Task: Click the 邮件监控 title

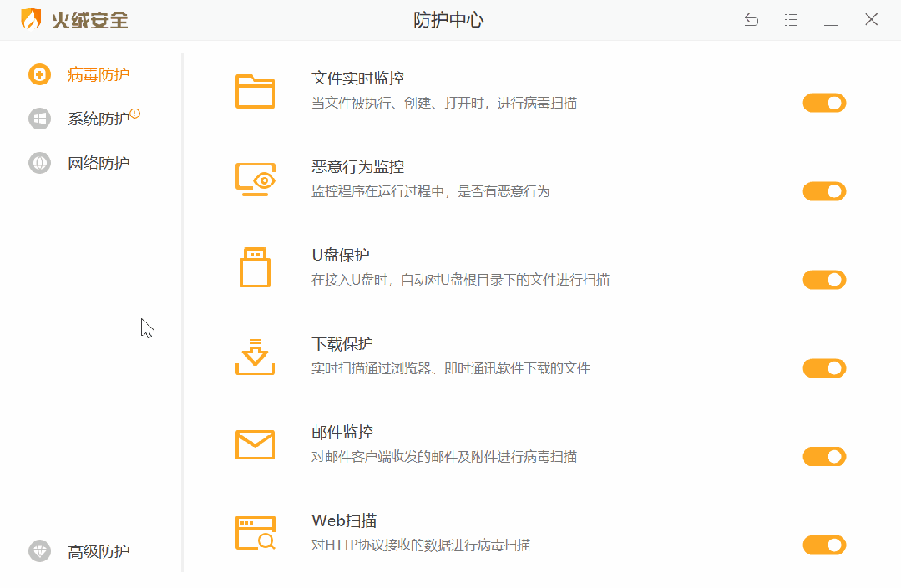Action: coord(342,433)
